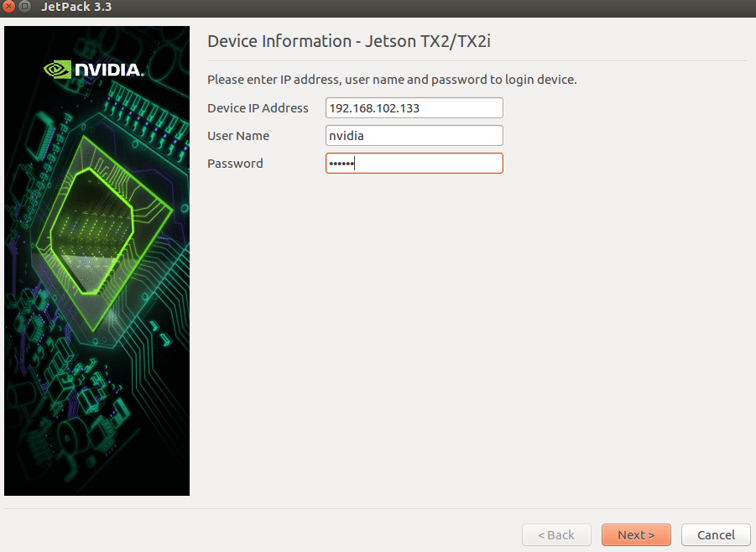Image resolution: width=756 pixels, height=552 pixels.
Task: Click inside the Password field
Action: click(414, 163)
